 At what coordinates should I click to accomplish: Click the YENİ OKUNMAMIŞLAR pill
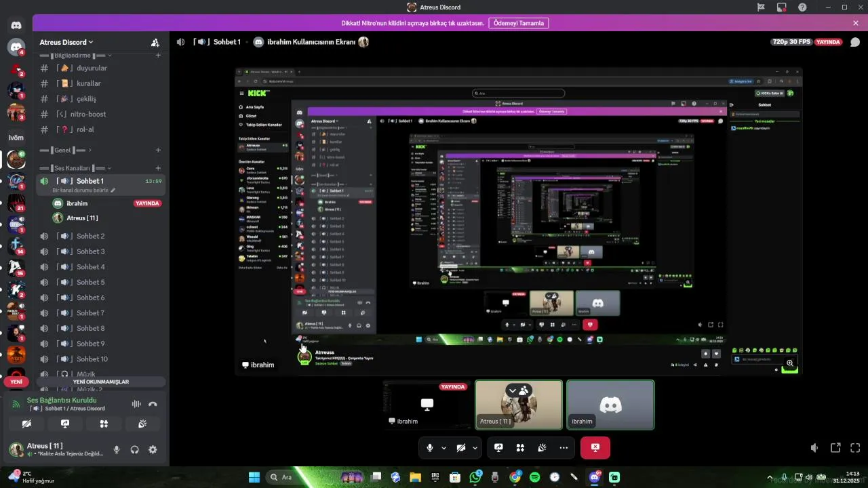click(101, 382)
